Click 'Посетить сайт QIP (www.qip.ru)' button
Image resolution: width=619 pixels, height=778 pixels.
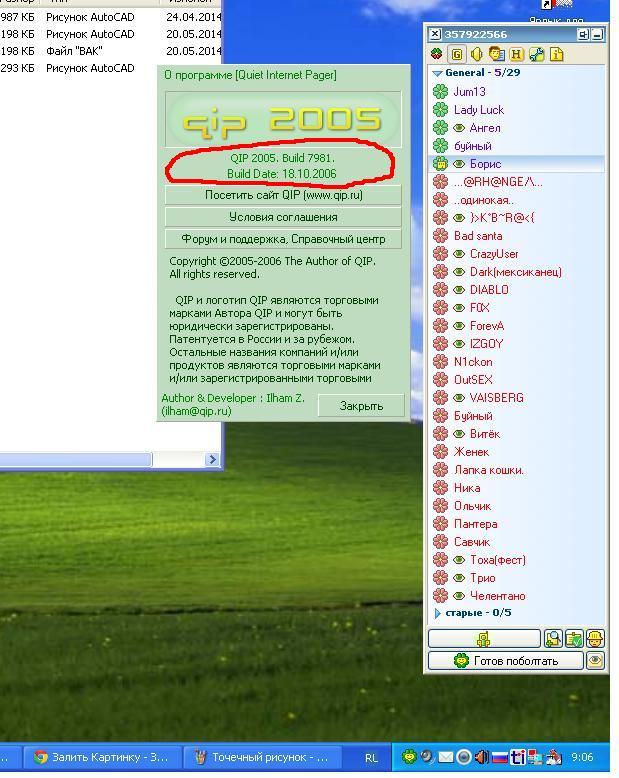(x=283, y=195)
